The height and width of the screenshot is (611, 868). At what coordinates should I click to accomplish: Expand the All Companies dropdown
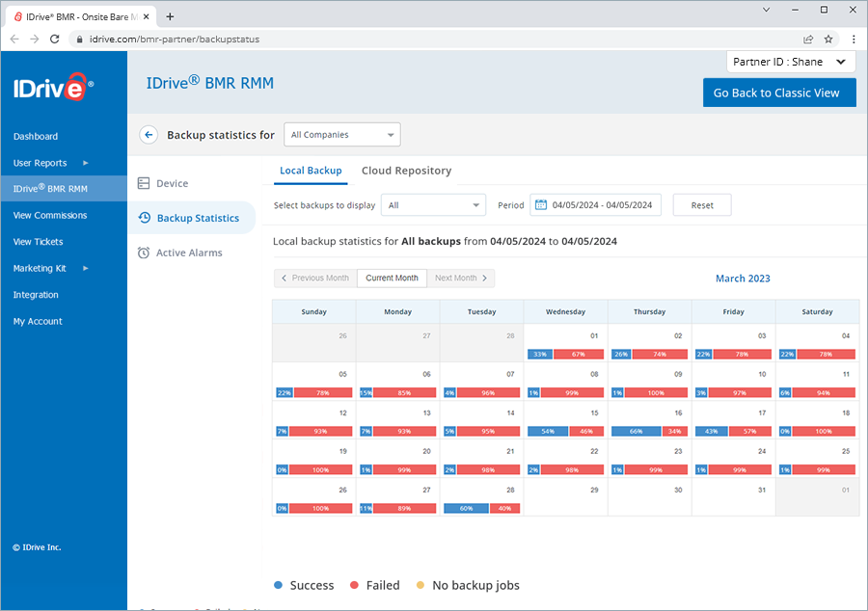[x=342, y=135]
